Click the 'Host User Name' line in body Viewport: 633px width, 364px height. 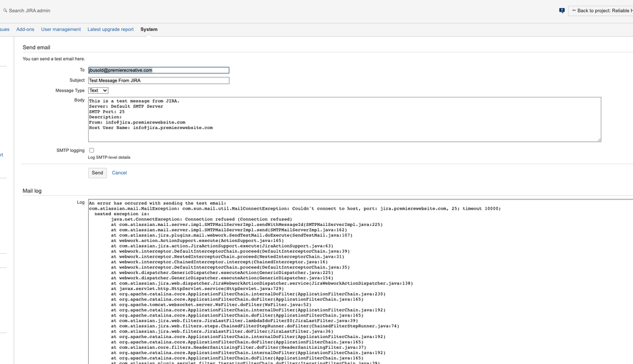[151, 128]
